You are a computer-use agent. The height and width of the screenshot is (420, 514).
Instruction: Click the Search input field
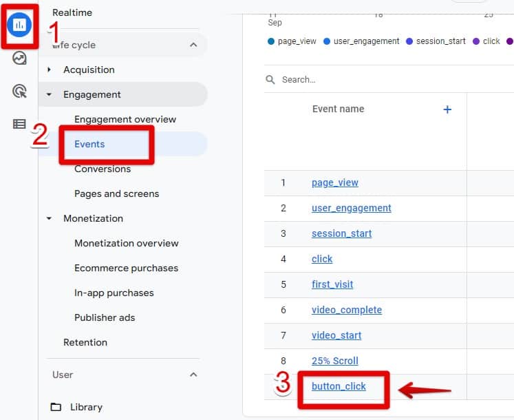pyautogui.click(x=385, y=80)
